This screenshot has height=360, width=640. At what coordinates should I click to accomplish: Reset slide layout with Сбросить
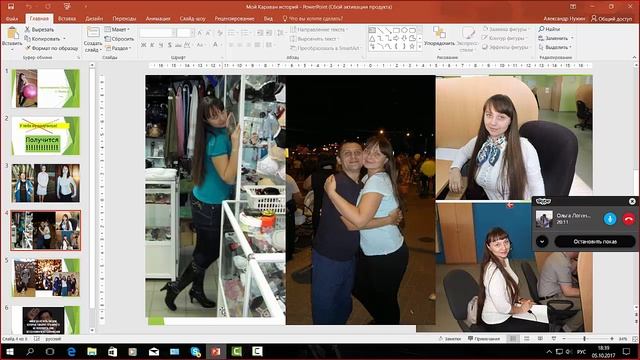(x=119, y=39)
